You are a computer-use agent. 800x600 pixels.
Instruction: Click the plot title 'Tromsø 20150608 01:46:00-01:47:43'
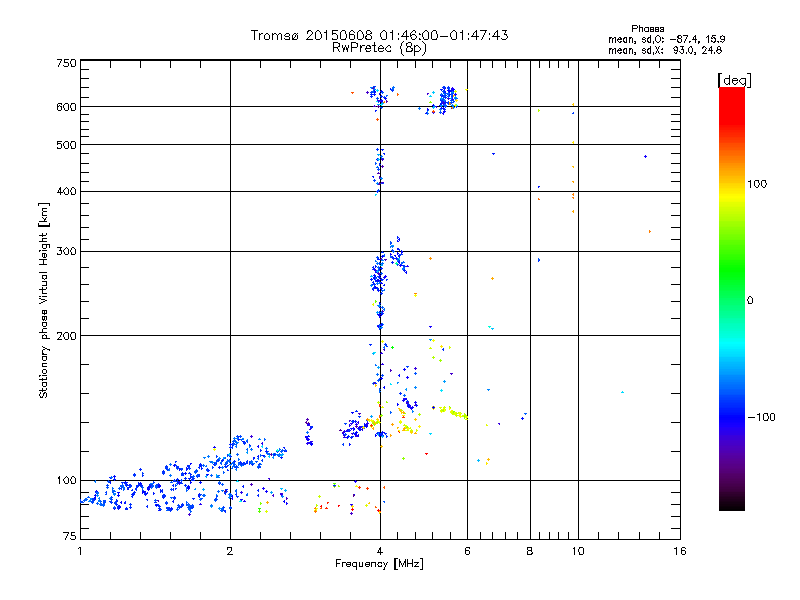tap(379, 35)
